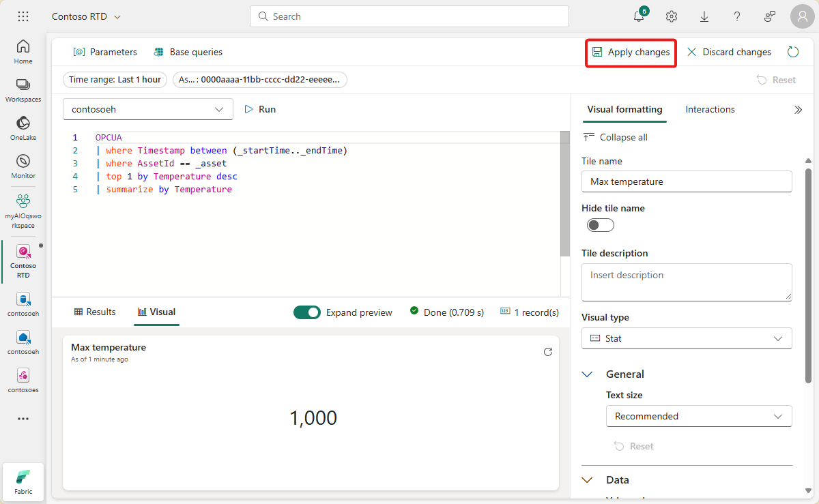Edit the Time range Last 1 hour filter
819x504 pixels.
coord(114,79)
